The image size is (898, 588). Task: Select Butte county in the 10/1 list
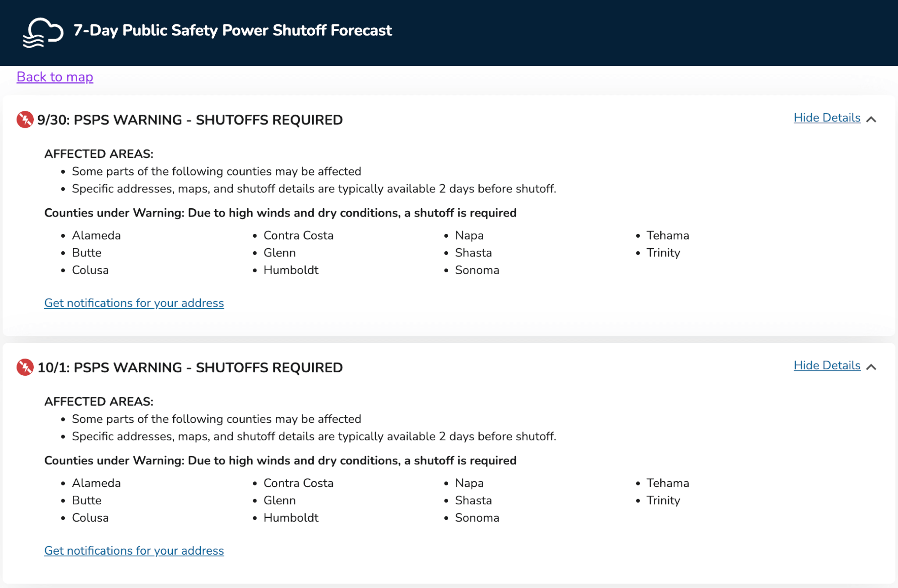87,501
